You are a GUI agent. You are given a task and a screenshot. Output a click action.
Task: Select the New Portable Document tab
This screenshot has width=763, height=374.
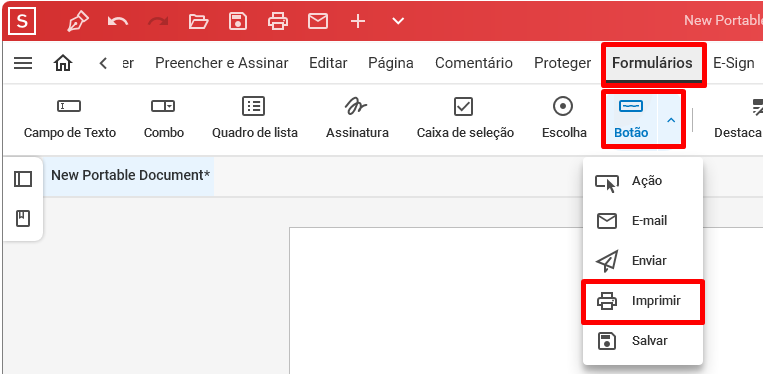(x=130, y=176)
